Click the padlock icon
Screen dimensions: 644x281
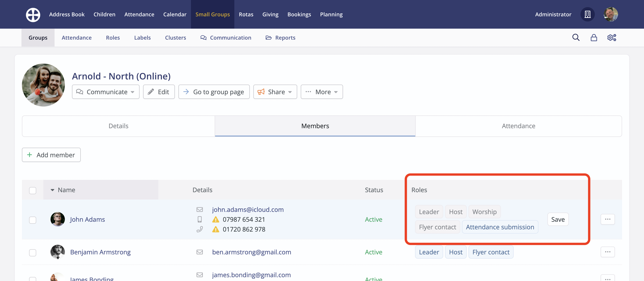coord(594,38)
